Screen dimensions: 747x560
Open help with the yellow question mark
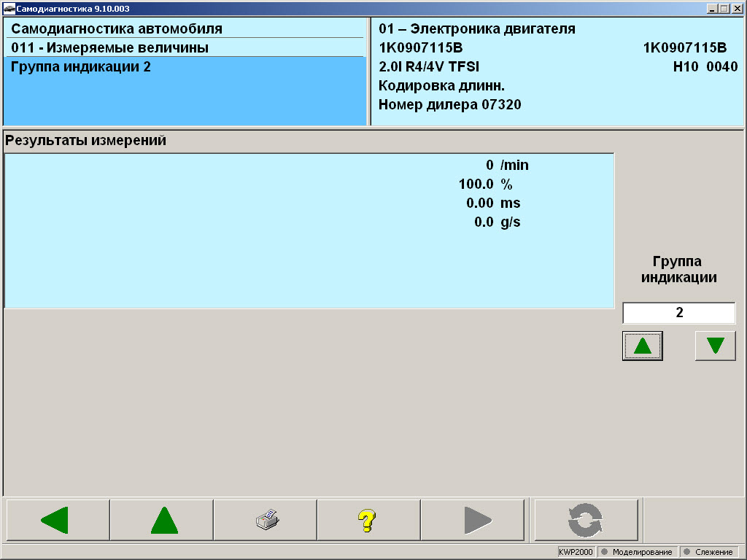[x=368, y=520]
